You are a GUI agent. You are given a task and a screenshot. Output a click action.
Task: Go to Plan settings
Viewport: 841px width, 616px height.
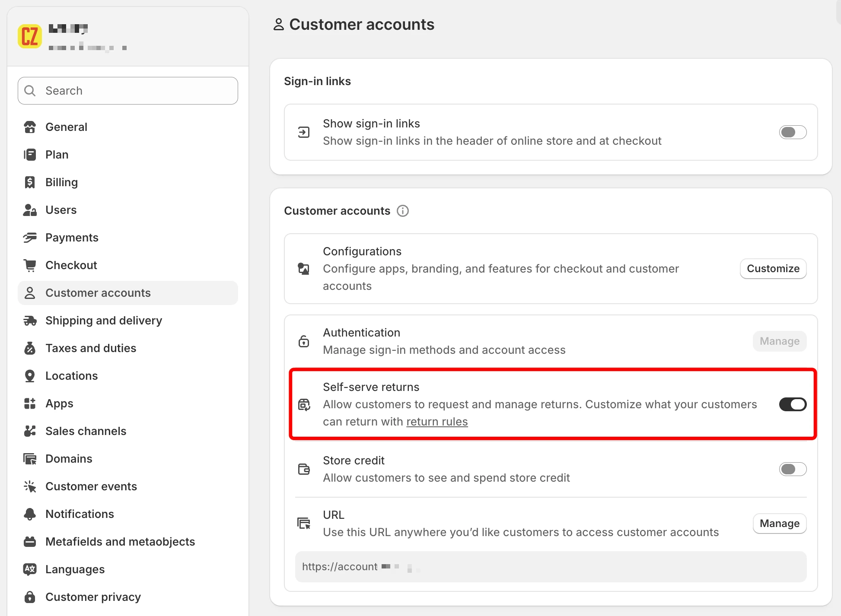pos(128,155)
